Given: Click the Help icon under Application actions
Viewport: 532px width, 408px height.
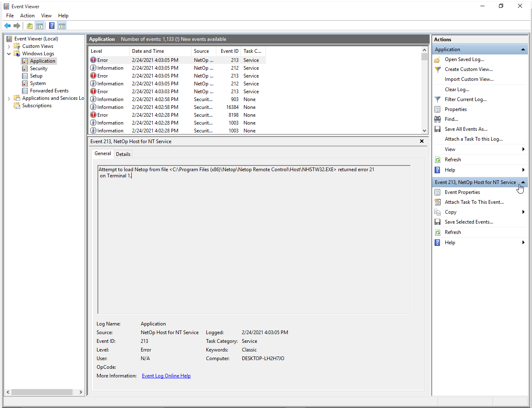Looking at the screenshot, I should (437, 170).
